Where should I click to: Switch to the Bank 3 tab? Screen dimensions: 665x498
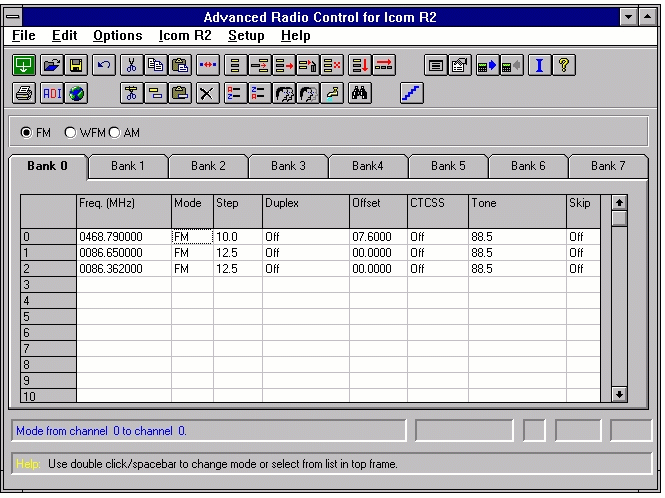click(x=288, y=166)
